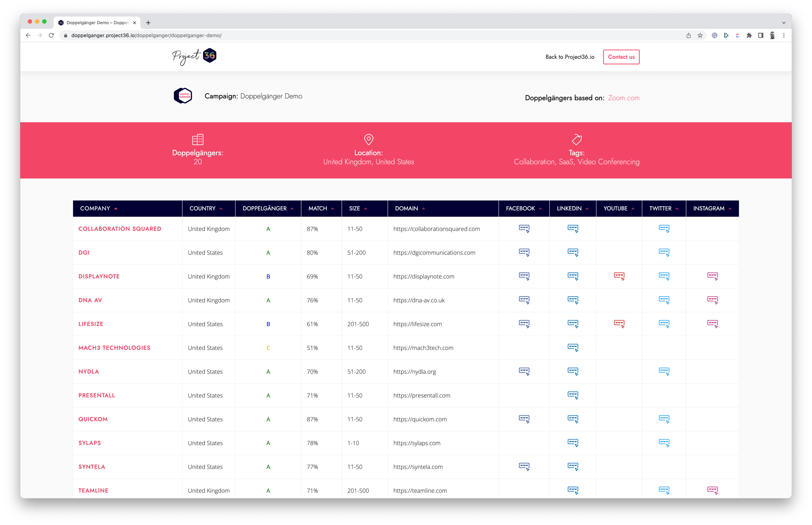Open Lifesize Facebook link icon
The image size is (812, 525).
pyautogui.click(x=524, y=324)
